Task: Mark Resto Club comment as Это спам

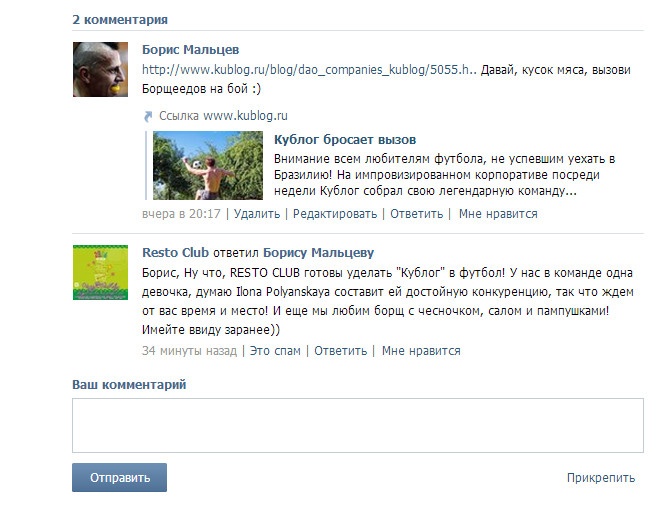Action: pos(275,351)
